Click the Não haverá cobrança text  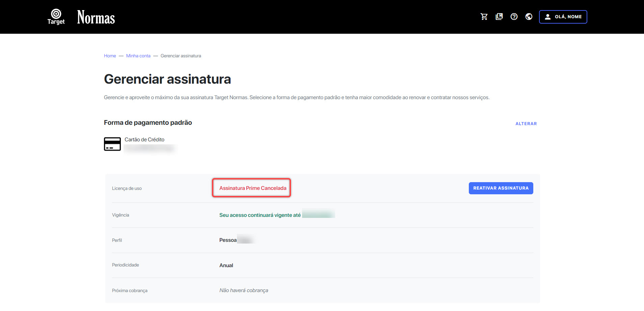coord(243,290)
